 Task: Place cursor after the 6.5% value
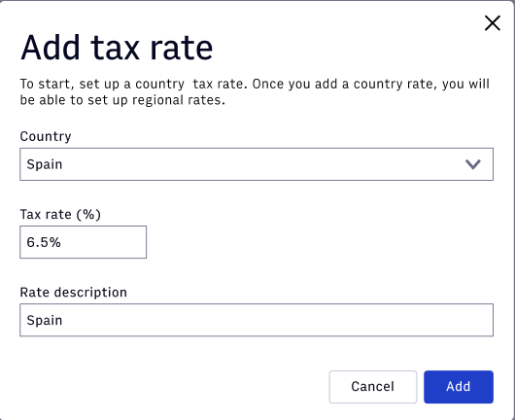(x=62, y=242)
